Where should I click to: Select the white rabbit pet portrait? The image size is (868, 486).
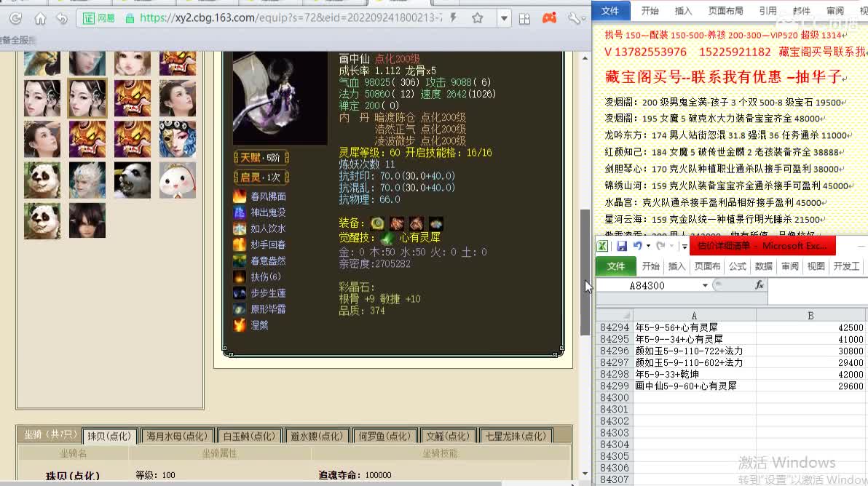click(x=178, y=180)
